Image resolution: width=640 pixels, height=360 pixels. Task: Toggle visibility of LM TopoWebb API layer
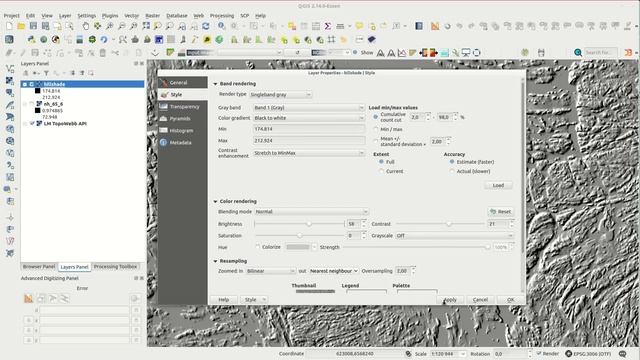coord(32,123)
